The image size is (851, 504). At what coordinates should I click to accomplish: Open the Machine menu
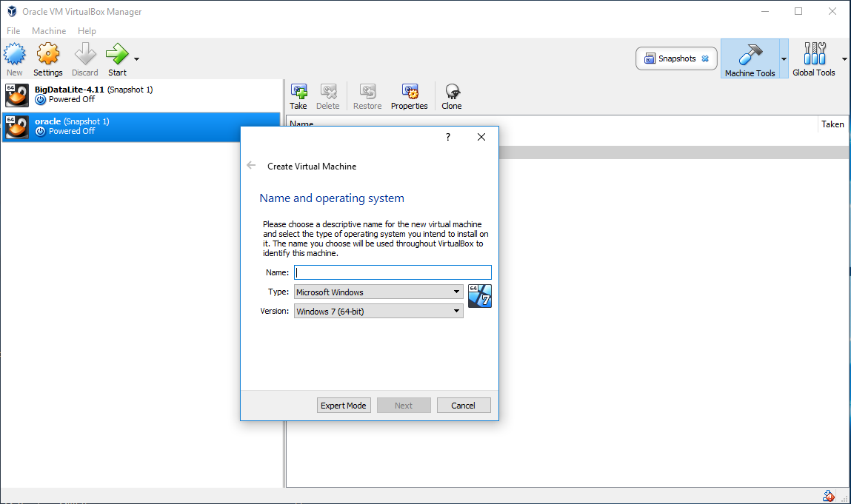coord(49,31)
